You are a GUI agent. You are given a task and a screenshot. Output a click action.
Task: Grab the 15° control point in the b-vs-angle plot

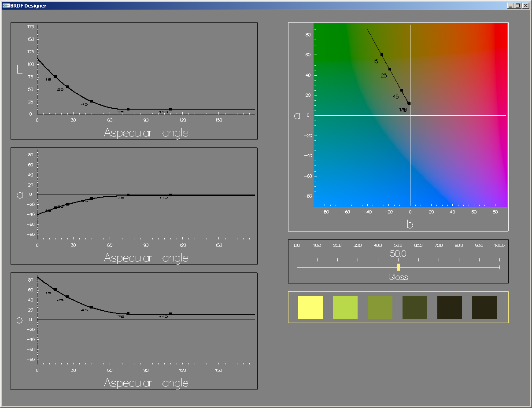click(55, 290)
